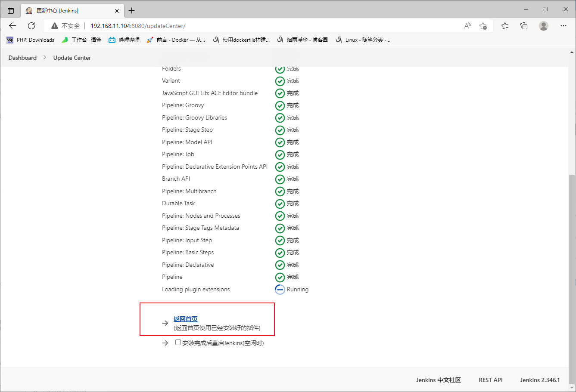Click the Read aloud icon in the address bar

467,26
